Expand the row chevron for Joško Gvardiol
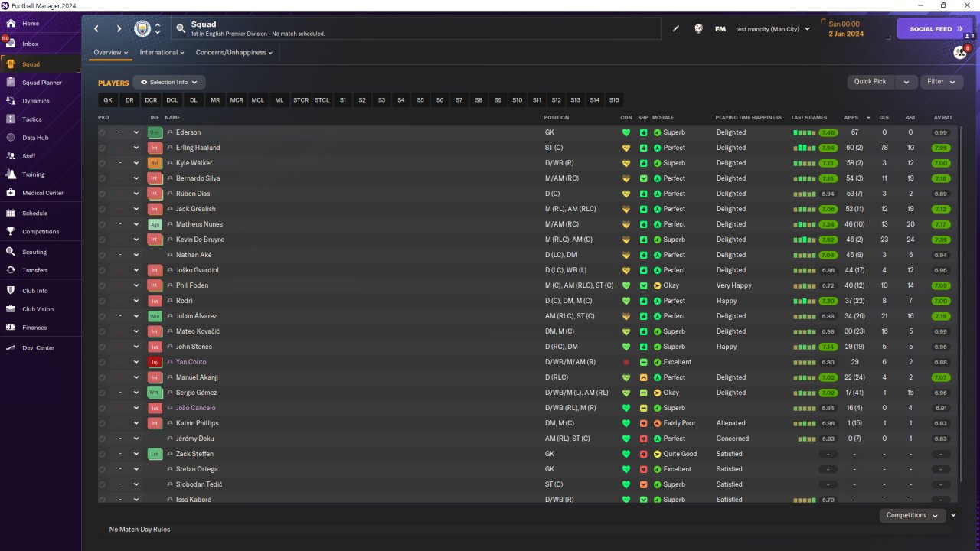Viewport: 980px width, 551px height. click(136, 270)
